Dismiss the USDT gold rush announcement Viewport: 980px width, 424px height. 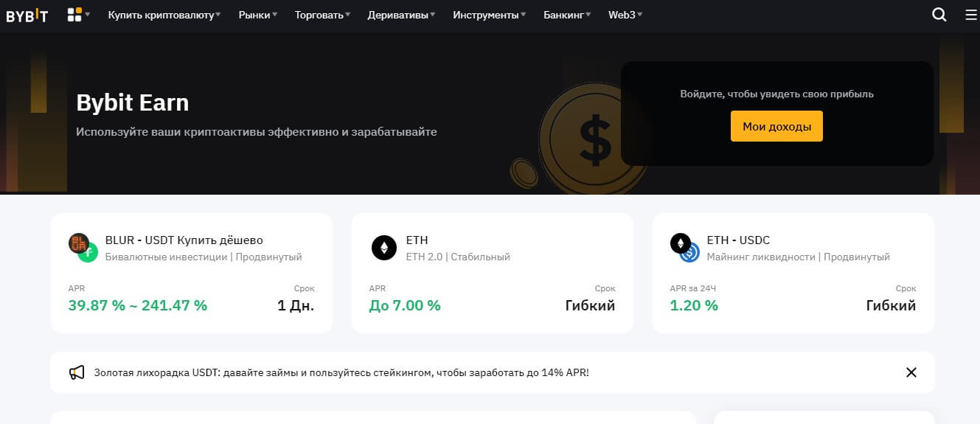(911, 372)
